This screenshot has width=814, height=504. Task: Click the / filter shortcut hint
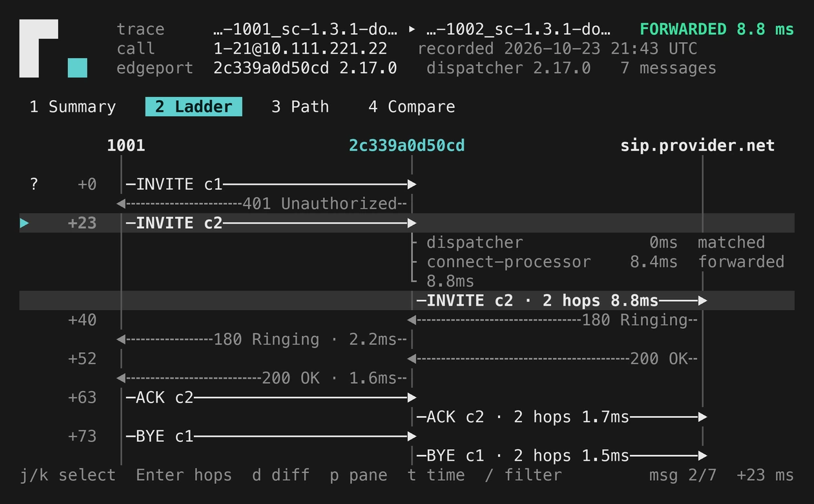click(x=523, y=475)
